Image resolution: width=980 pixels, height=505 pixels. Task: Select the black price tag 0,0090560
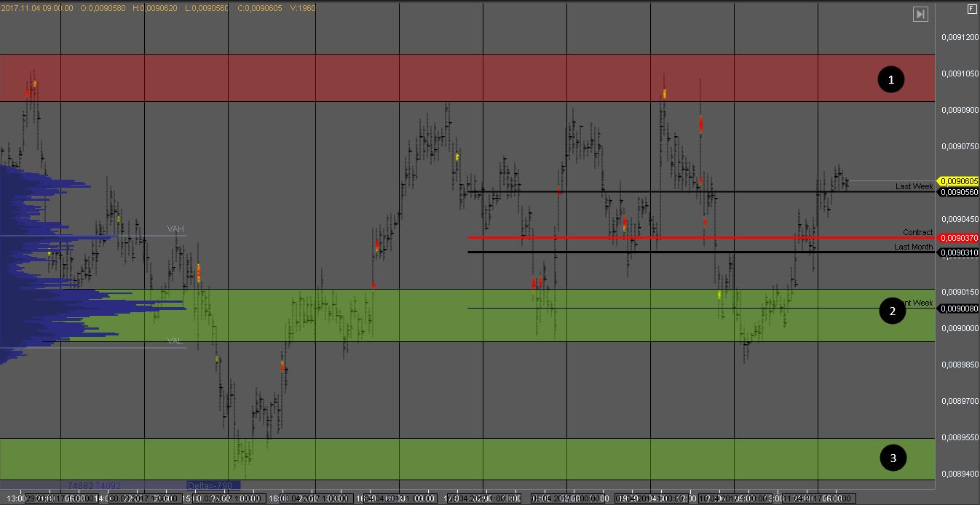coord(958,193)
